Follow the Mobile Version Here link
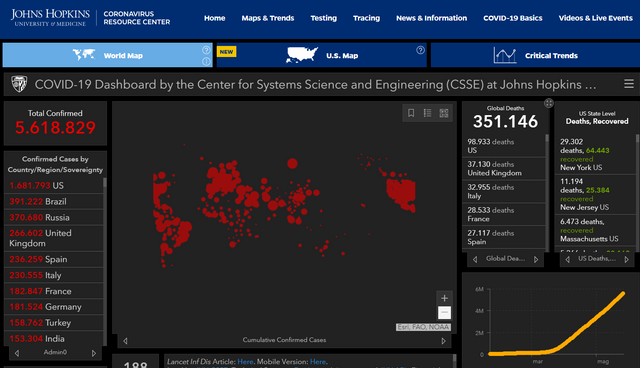This screenshot has height=368, width=640. [318, 361]
